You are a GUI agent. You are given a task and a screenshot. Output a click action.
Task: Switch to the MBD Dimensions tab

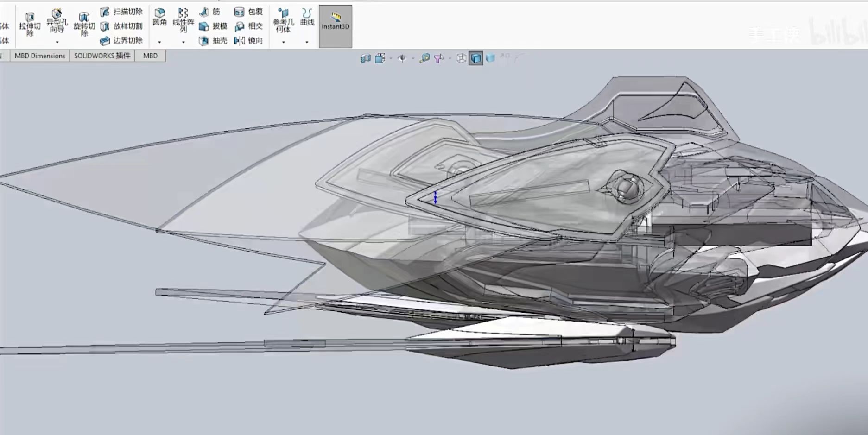40,56
